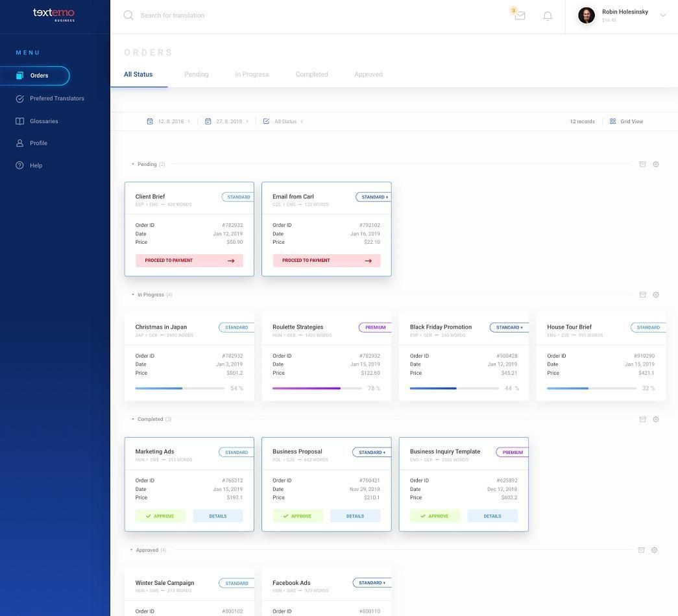Viewport: 678px width, 616px height.
Task: Click Black Friday Promotion progress bar
Action: point(454,388)
